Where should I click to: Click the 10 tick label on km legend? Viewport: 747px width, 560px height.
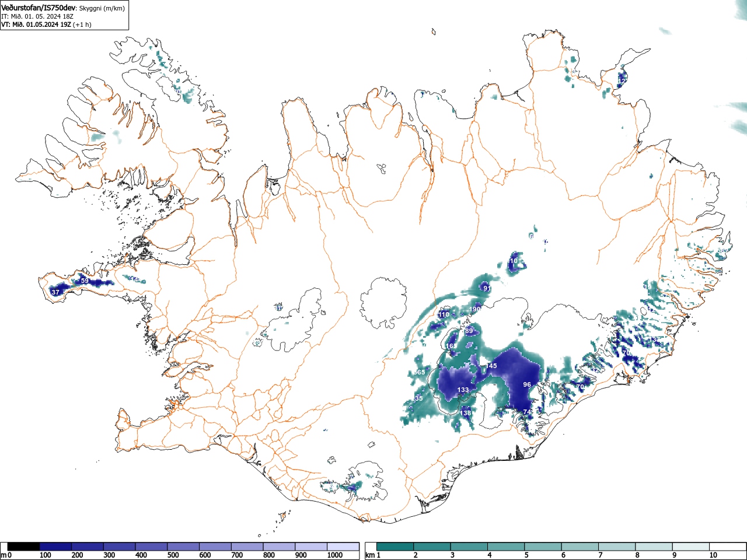point(713,555)
